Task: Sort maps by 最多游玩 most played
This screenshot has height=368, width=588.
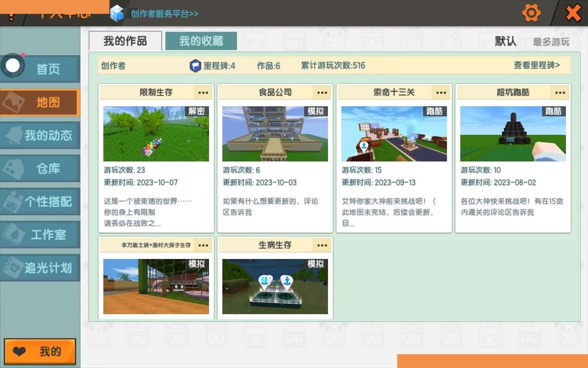Action: point(551,42)
